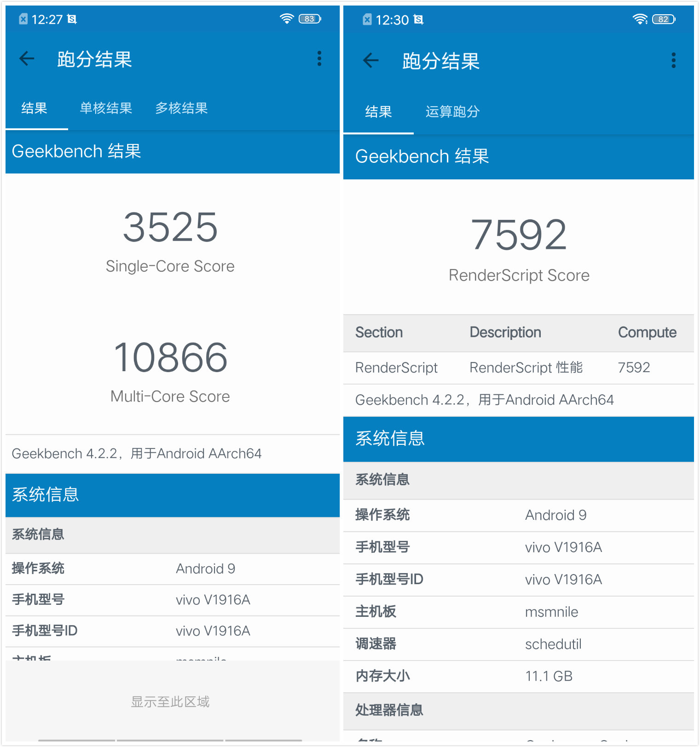Tap 主机板 msmnile row
Viewport: 700px width, 747px height.
pos(519,612)
